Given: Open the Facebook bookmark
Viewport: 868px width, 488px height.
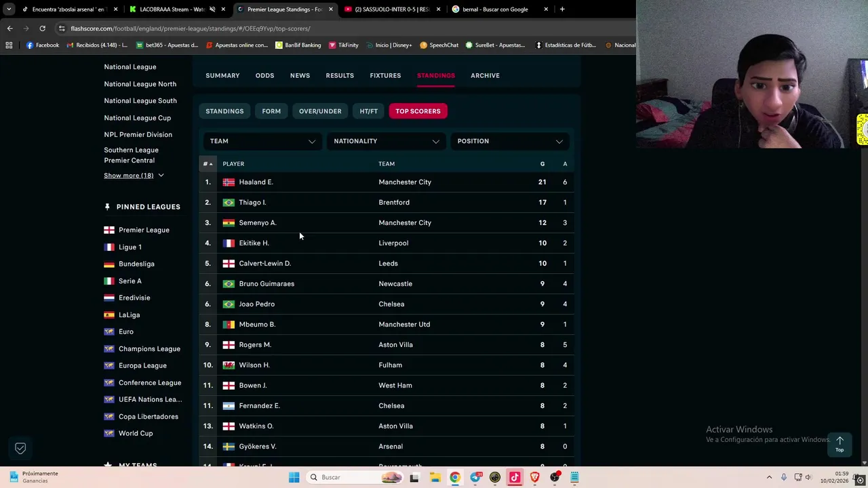Looking at the screenshot, I should pyautogui.click(x=43, y=45).
